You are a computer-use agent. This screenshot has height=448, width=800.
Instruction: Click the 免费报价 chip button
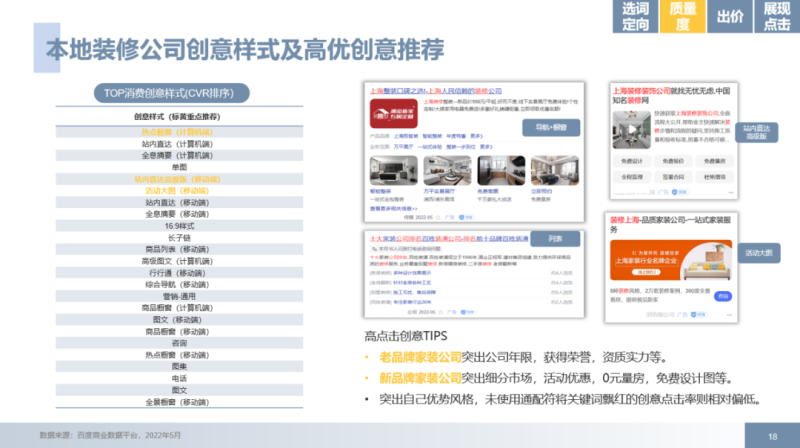click(x=673, y=161)
